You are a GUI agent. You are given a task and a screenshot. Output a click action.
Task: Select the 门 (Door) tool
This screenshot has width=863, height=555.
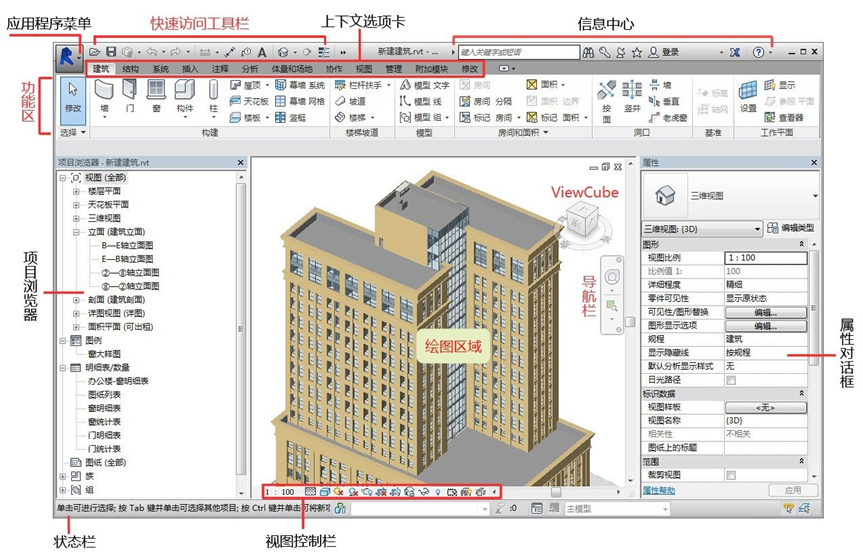click(130, 97)
